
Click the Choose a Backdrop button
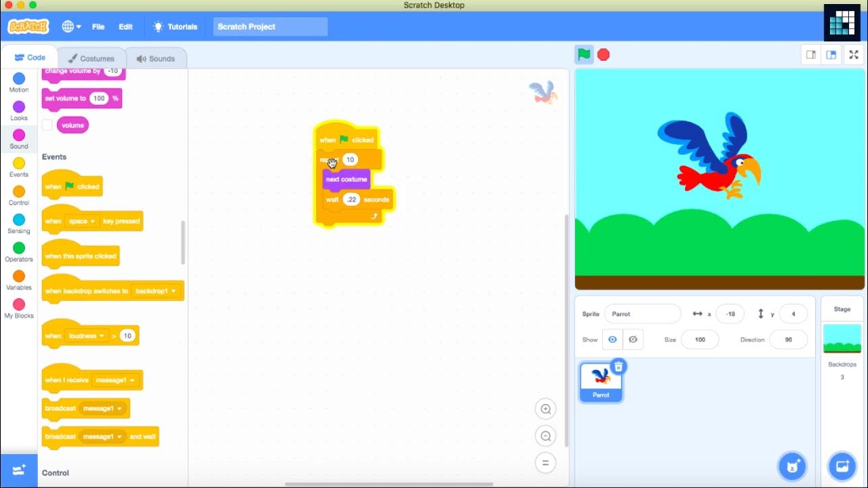(x=842, y=466)
